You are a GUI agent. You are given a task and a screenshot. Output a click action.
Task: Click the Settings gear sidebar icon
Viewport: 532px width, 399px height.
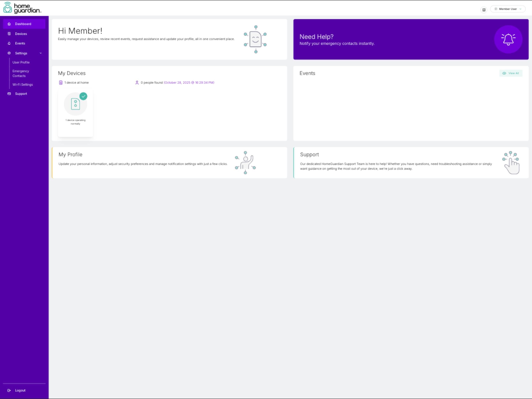[x=9, y=53]
